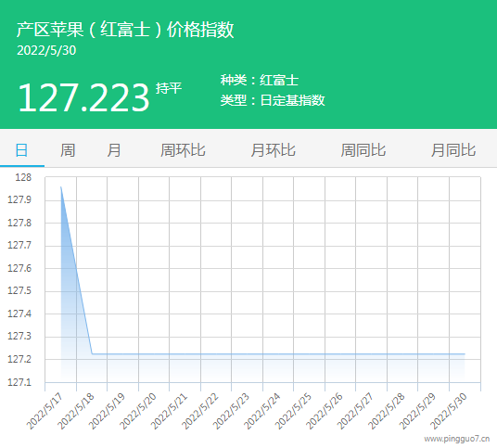This screenshot has width=497, height=448.
Task: Select the 日 daily tab
Action: [x=21, y=150]
